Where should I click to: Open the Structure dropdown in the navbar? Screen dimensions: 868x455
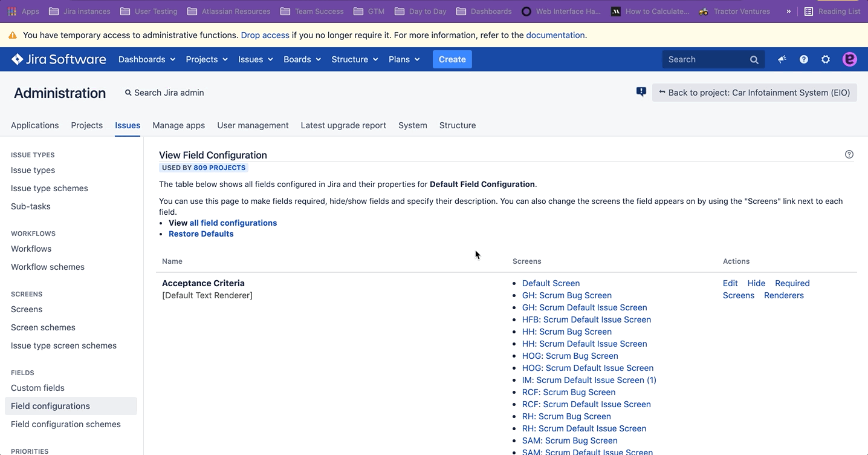point(354,59)
